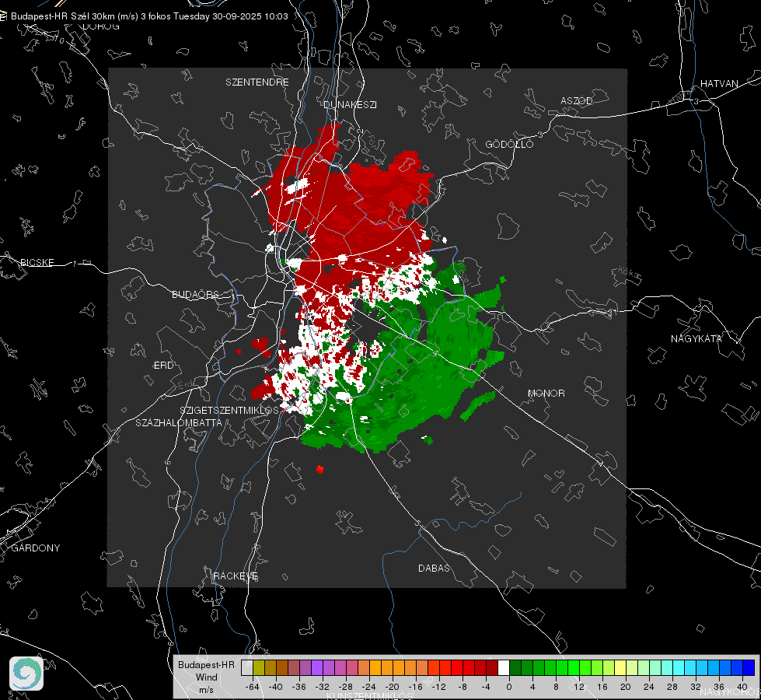Click the -12 value on the wind scale
Image resolution: width=761 pixels, height=700 pixels.
click(x=438, y=687)
